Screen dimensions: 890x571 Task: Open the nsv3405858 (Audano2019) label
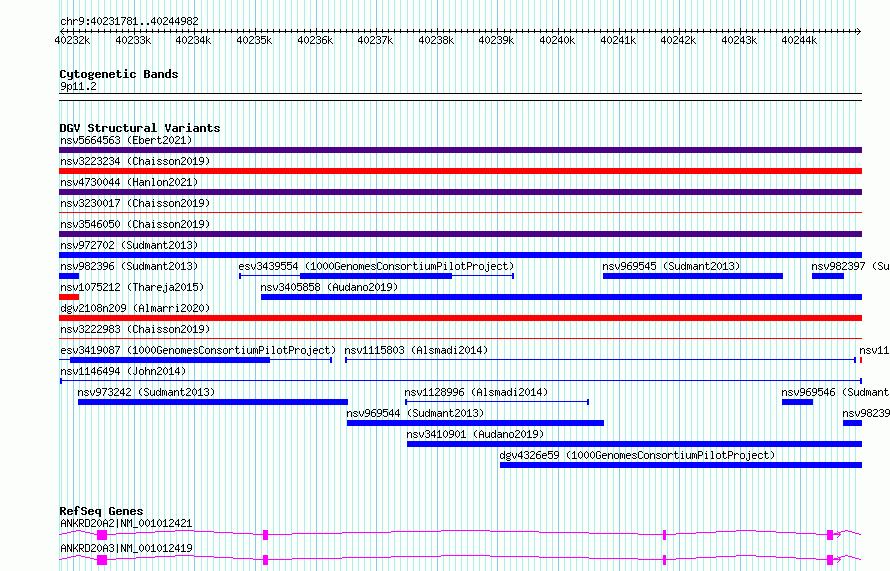[329, 287]
